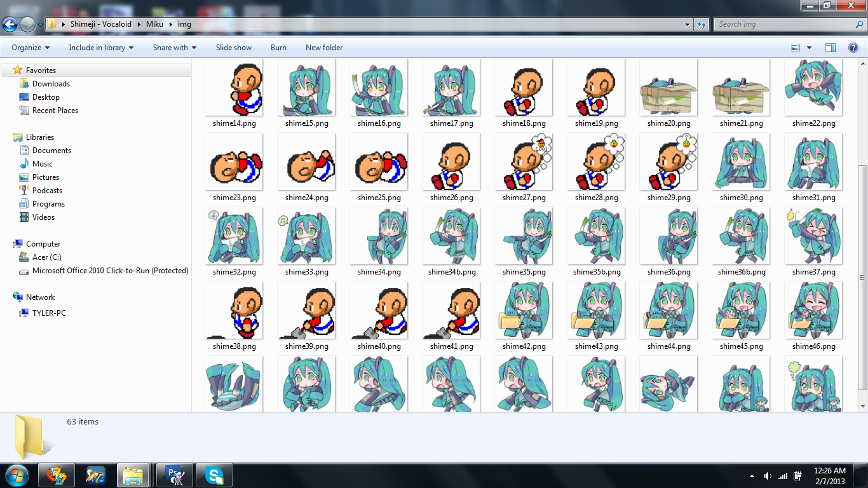Open the view options dropdown arrow
868x488 pixels.
809,48
